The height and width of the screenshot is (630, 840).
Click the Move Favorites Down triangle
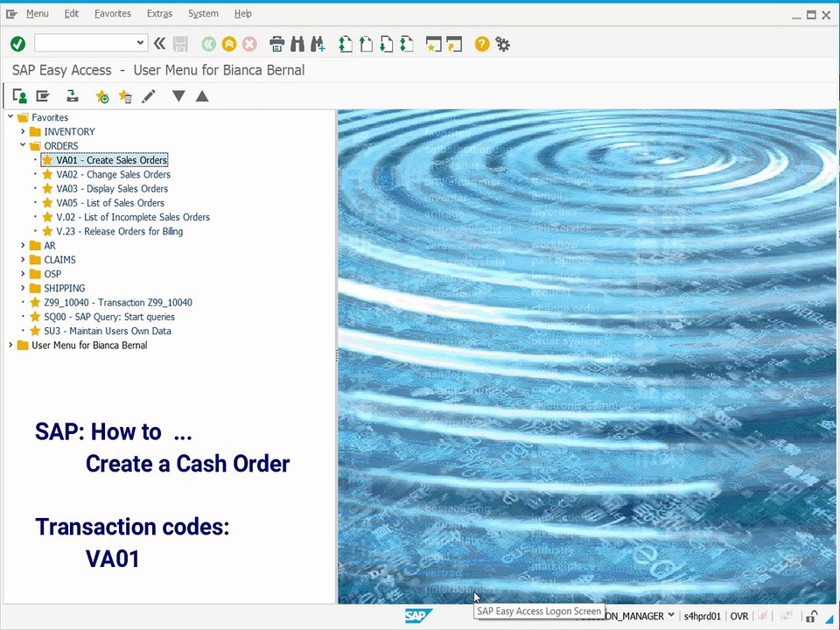178,96
